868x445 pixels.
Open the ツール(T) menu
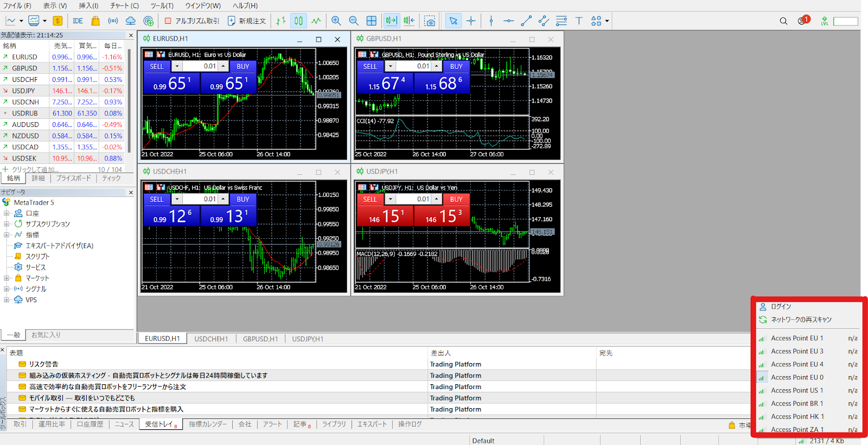pos(162,5)
